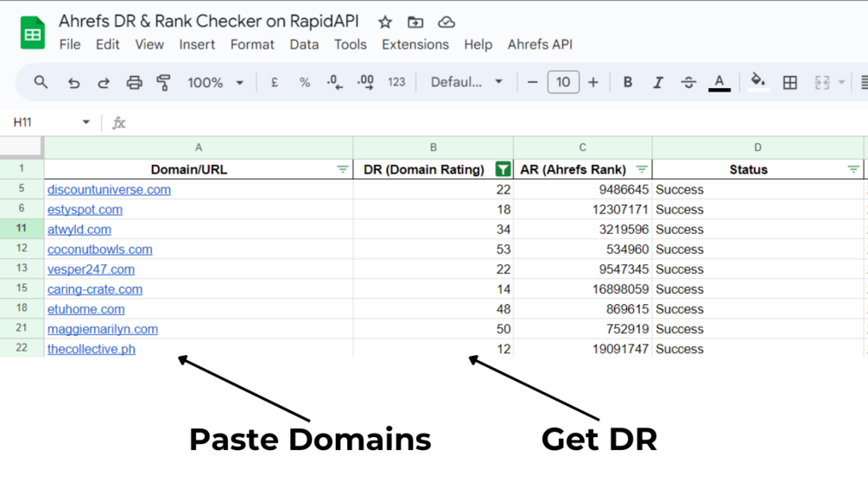Open the Format menu
The width and height of the screenshot is (868, 488).
(x=252, y=44)
